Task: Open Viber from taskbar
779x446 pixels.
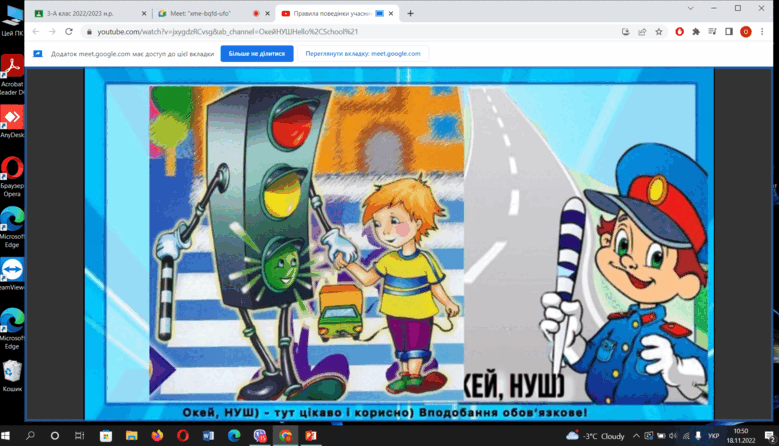Action: [x=260, y=436]
